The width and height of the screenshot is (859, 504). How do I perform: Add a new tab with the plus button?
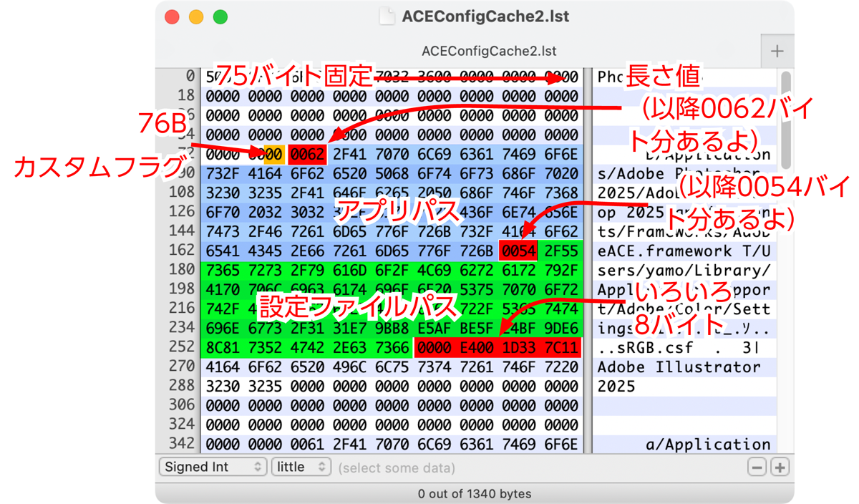[777, 51]
